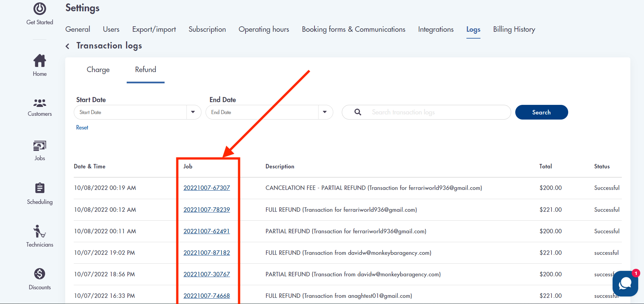Open Home from the sidebar
This screenshot has width=644, height=304.
(x=40, y=61)
